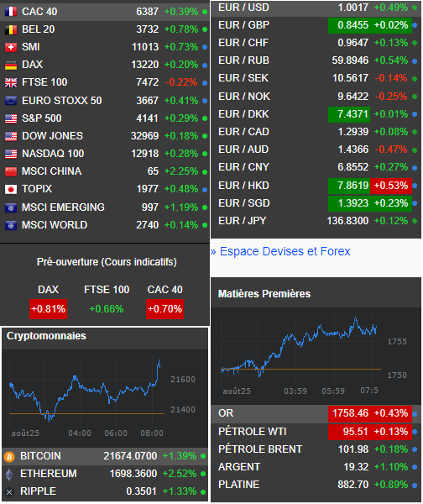This screenshot has height=504, width=423.
Task: Open the EUR / CNY currency pair
Action: click(243, 167)
